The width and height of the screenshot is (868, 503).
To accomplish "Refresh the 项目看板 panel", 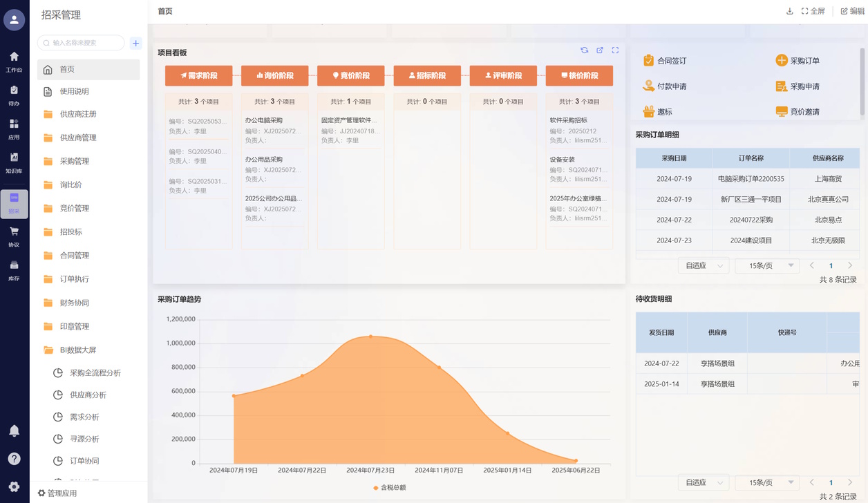I will [584, 50].
